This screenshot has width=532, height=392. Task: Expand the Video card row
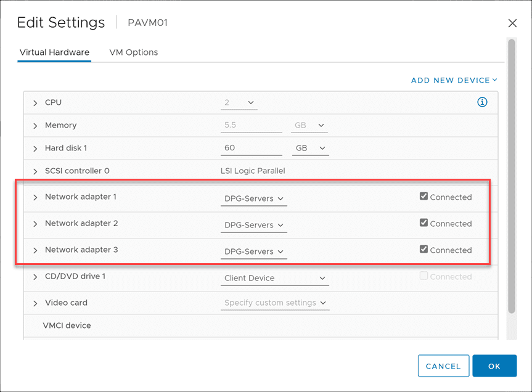[x=35, y=303]
